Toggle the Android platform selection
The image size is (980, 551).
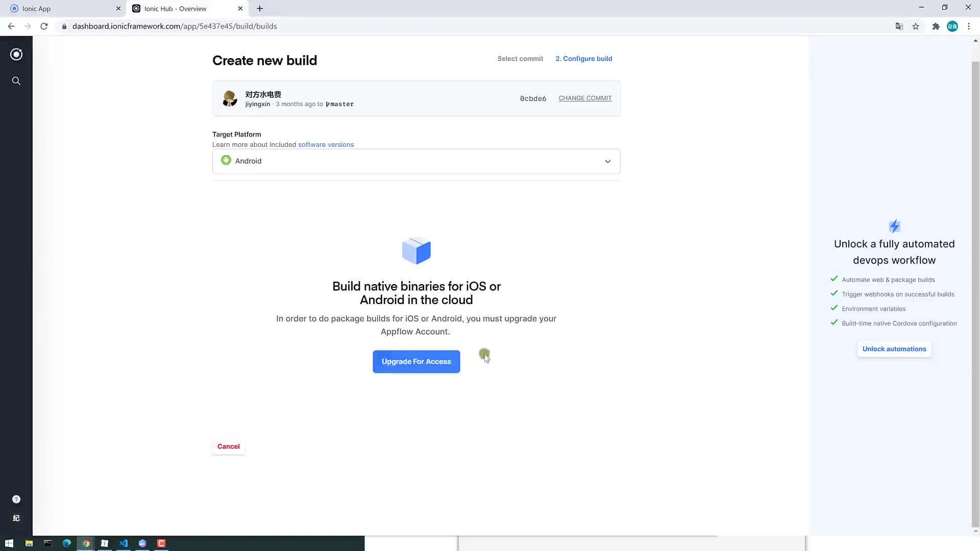(x=416, y=161)
